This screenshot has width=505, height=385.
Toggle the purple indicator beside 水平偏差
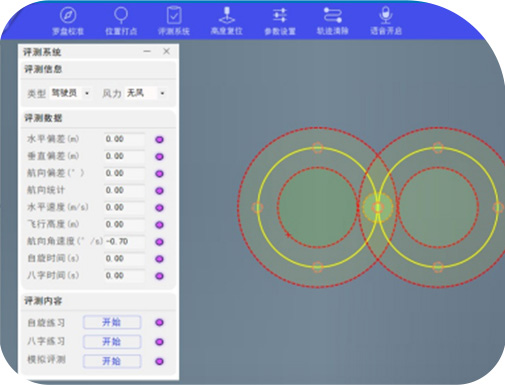pyautogui.click(x=160, y=139)
